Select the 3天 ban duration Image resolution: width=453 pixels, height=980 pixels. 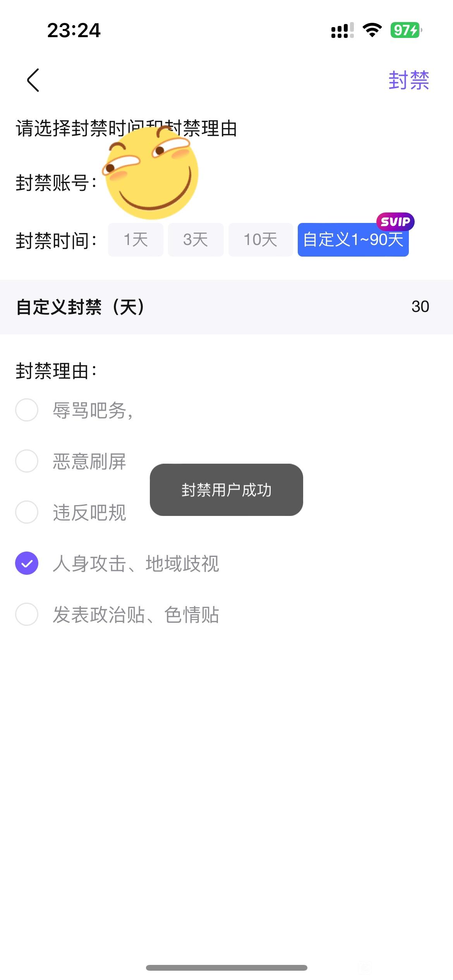click(196, 240)
